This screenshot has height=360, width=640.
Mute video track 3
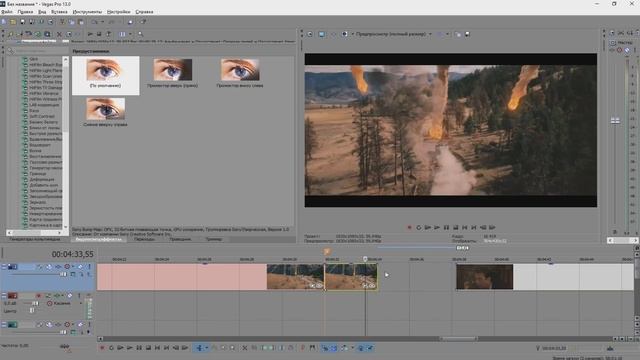point(80,324)
